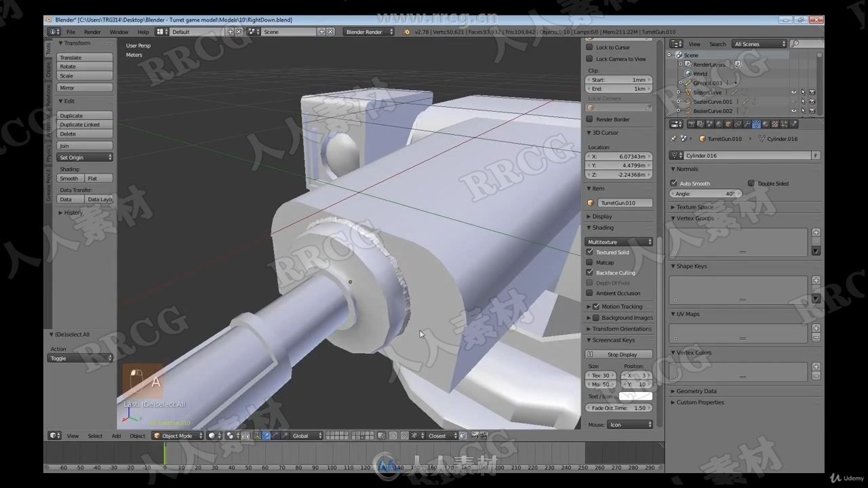The image size is (868, 488).
Task: Open the Closest snap target dropdown
Action: (x=441, y=436)
